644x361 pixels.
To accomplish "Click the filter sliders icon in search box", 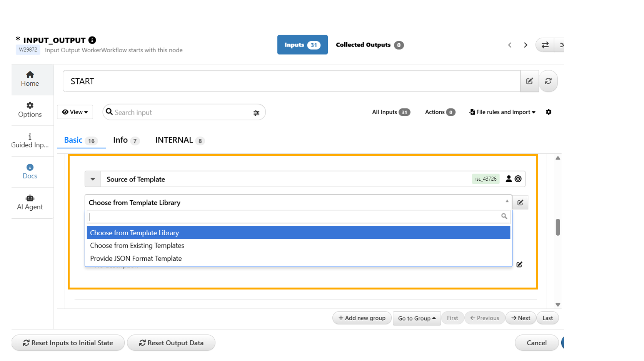I will [256, 113].
